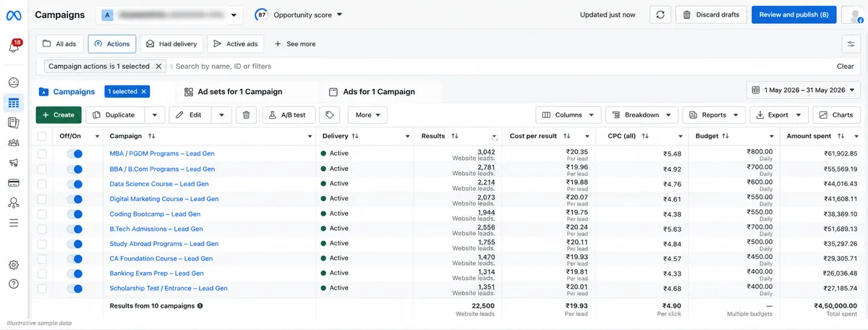Open the Reports dropdown
Screen dimensions: 868x330
tap(713, 114)
